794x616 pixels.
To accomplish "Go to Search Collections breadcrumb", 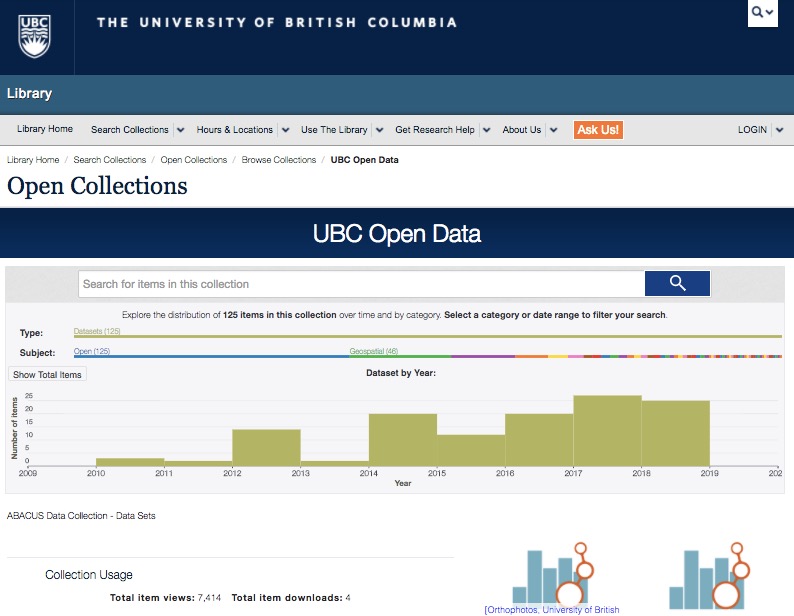I will click(x=109, y=160).
